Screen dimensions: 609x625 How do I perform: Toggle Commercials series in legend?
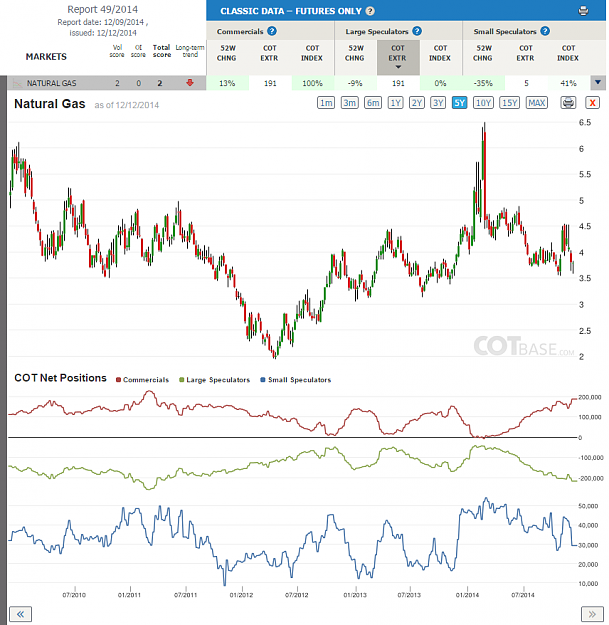(x=142, y=380)
